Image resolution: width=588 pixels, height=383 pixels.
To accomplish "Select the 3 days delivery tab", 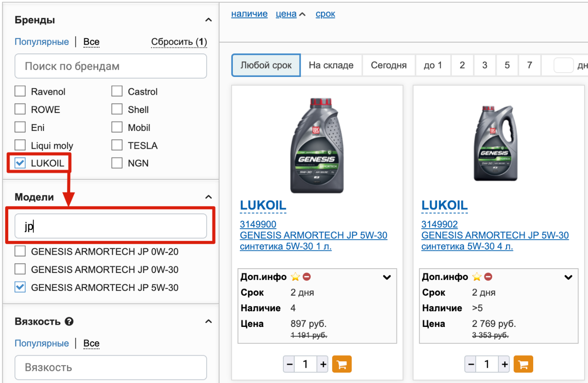I will 485,65.
